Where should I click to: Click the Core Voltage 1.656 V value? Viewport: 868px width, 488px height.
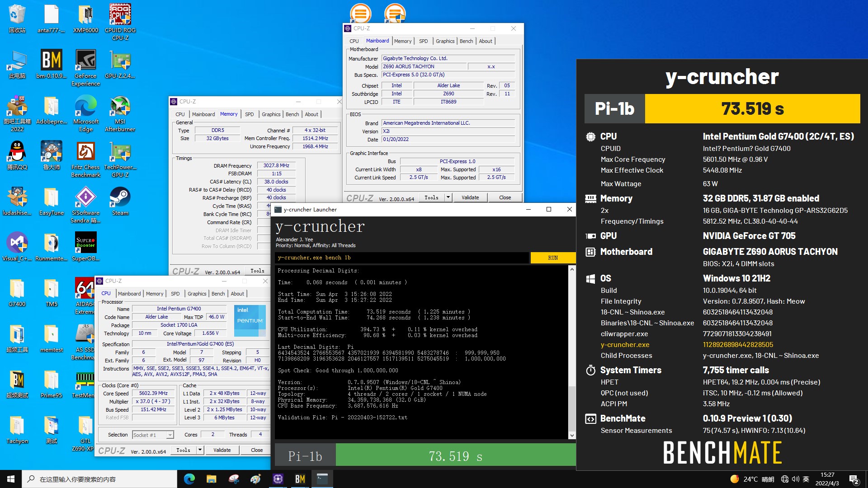pos(210,333)
